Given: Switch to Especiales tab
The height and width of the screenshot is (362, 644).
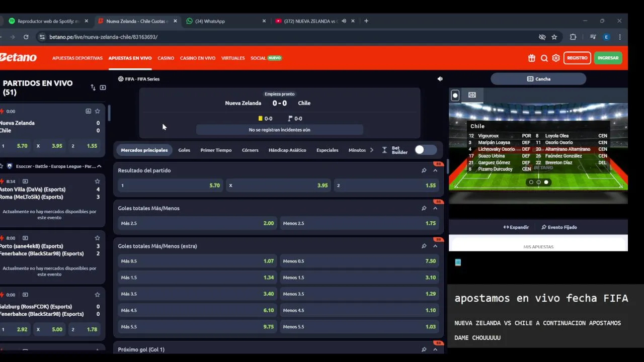Looking at the screenshot, I should (x=327, y=150).
